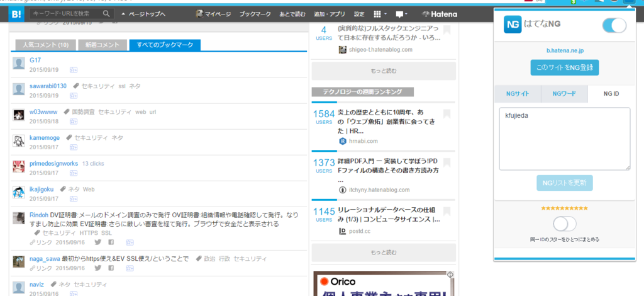The height and width of the screenshot is (296, 644).
Task: Click the 1584 USERS count
Action: 324,117
